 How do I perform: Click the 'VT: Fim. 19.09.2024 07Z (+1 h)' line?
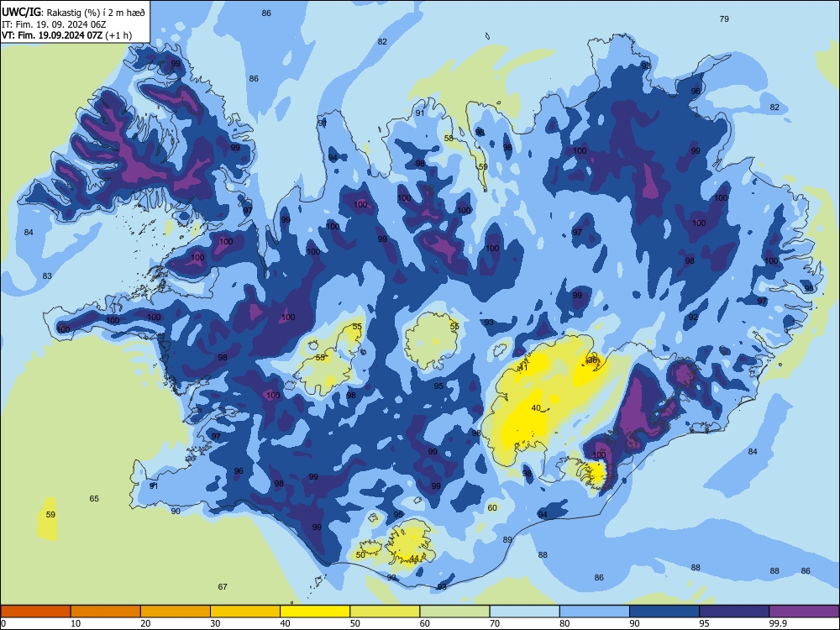(x=67, y=35)
